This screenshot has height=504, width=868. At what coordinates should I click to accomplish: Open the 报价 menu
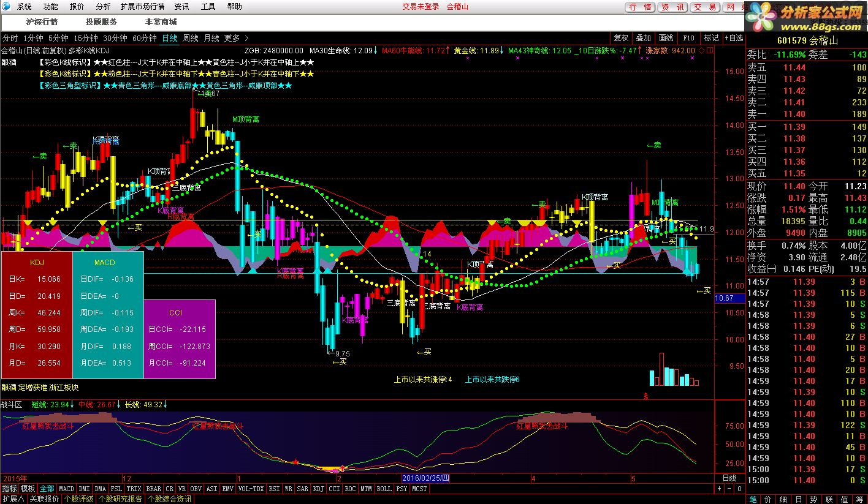77,7
